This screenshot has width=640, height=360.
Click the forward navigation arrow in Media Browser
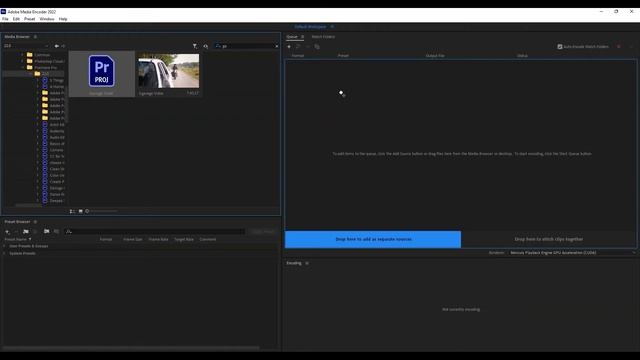(x=63, y=46)
